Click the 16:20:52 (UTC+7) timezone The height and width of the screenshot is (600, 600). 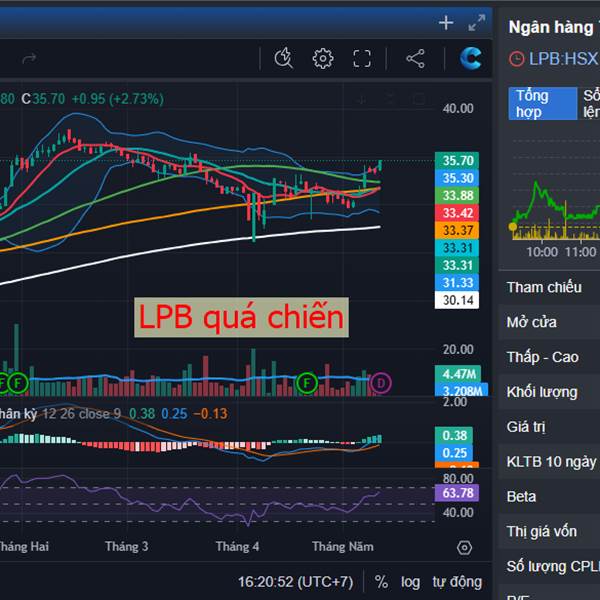pos(296,582)
